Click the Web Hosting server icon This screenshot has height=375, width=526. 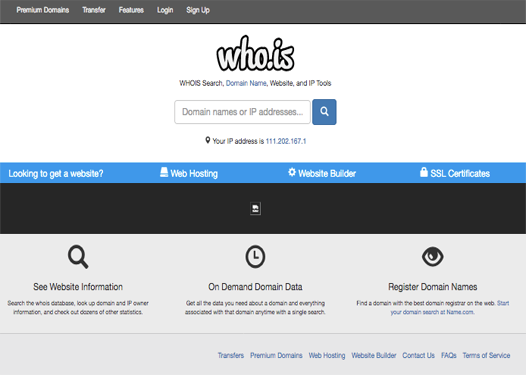[164, 172]
